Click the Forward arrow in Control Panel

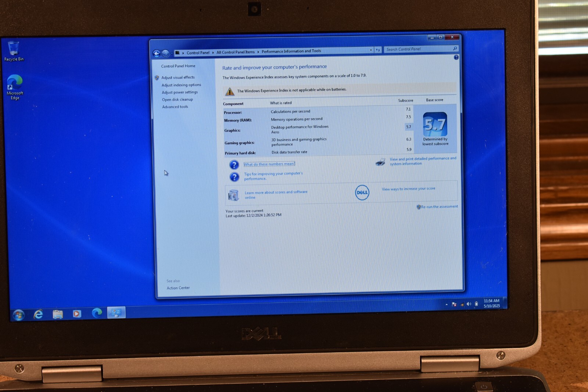(165, 54)
